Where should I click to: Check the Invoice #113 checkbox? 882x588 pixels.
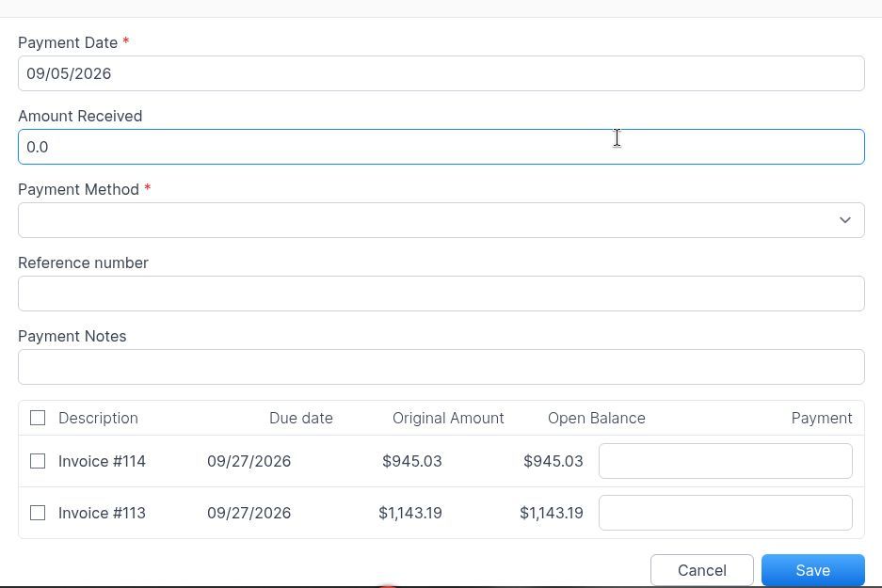pyautogui.click(x=38, y=513)
